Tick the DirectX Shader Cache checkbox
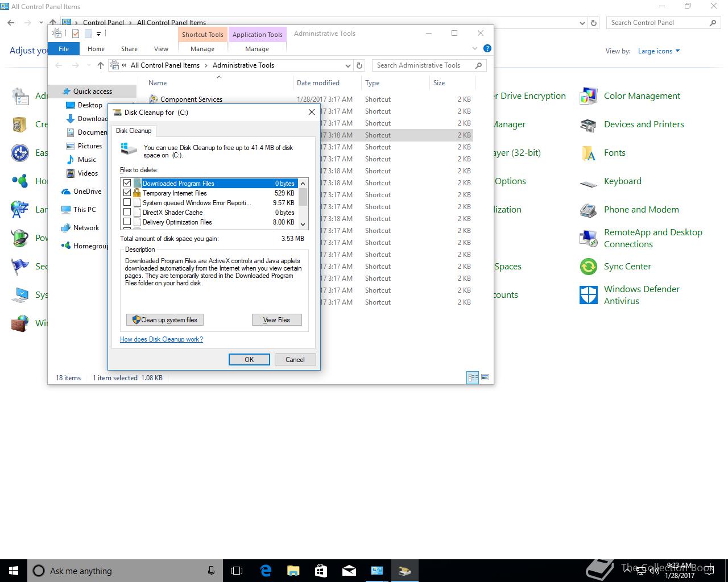The height and width of the screenshot is (582, 728). click(x=127, y=212)
